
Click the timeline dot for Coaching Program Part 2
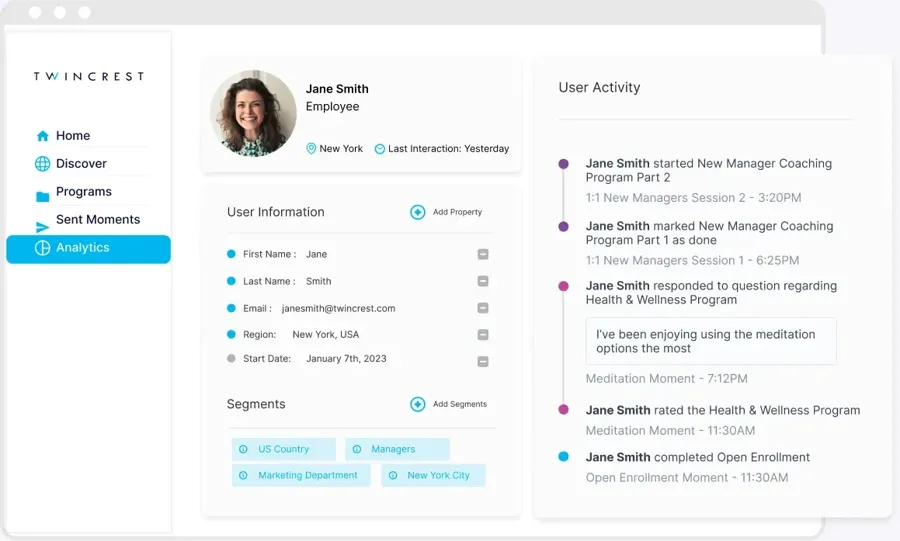[564, 164]
